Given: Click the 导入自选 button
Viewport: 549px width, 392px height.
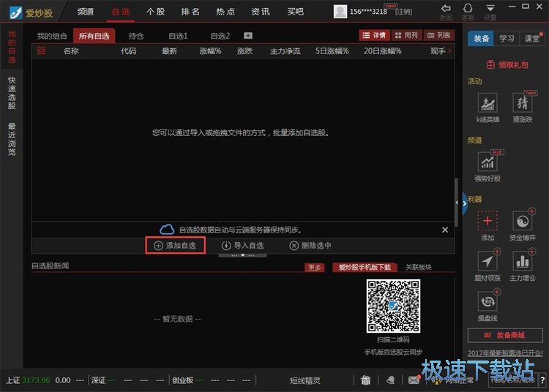Looking at the screenshot, I should click(242, 246).
